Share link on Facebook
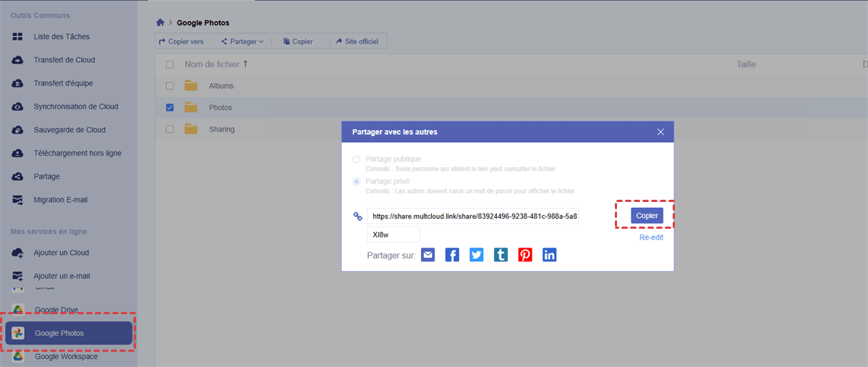868x367 pixels. tap(452, 255)
